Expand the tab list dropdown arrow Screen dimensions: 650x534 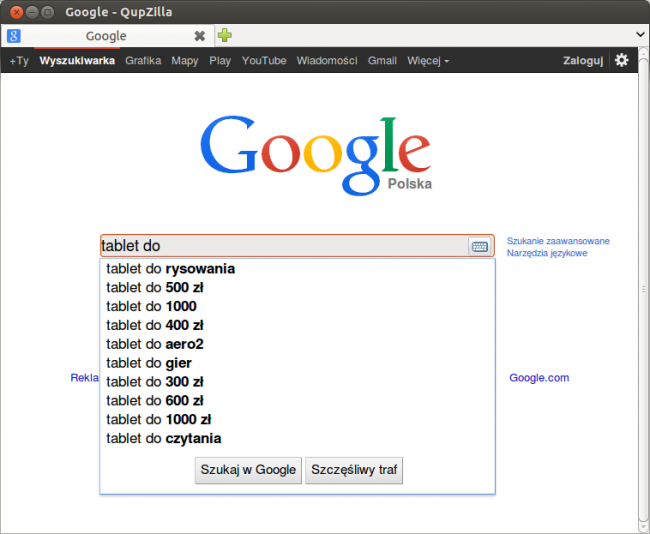pos(640,34)
